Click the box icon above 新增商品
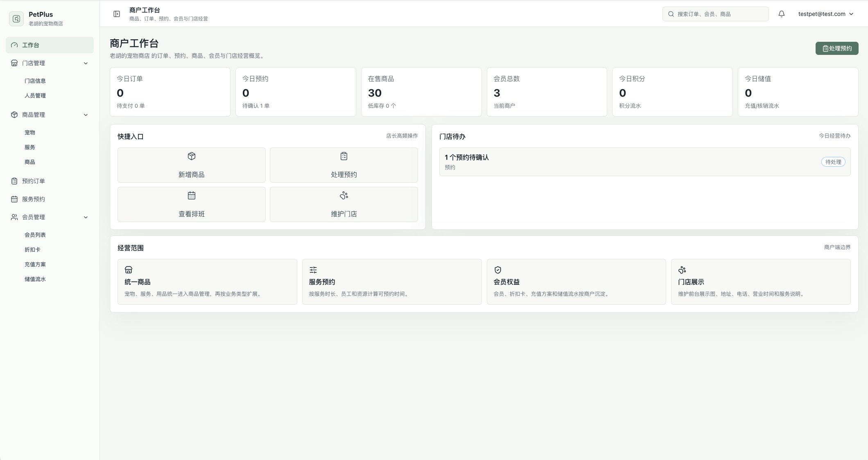Viewport: 868px width, 460px height. 192,156
